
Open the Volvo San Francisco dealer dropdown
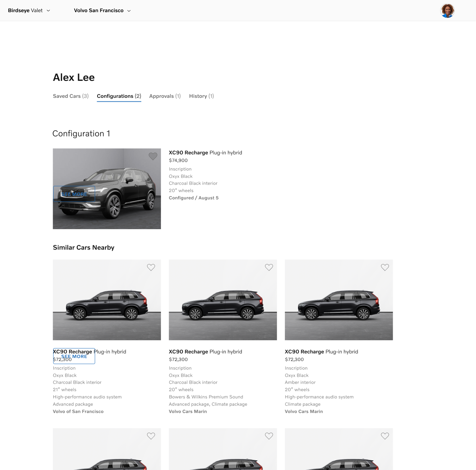[x=102, y=10]
